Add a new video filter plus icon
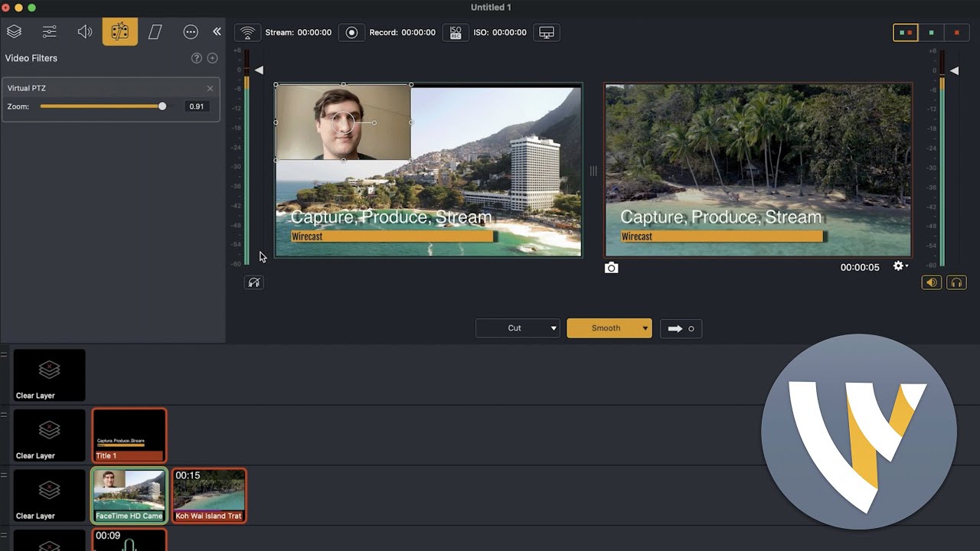 pos(212,58)
